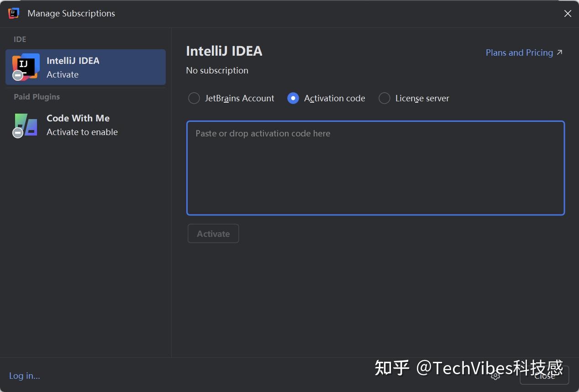Switch to the License server radio option

[x=384, y=98]
